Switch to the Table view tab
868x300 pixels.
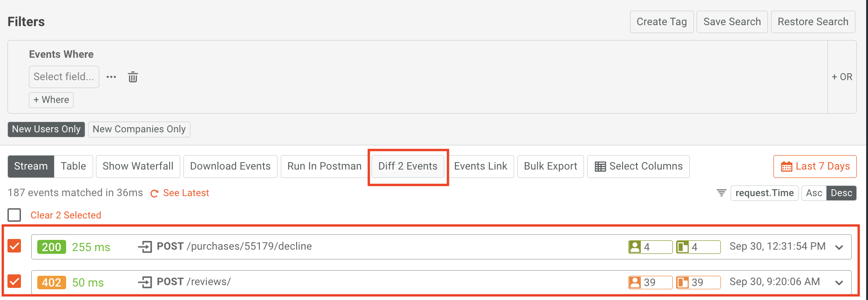(73, 166)
